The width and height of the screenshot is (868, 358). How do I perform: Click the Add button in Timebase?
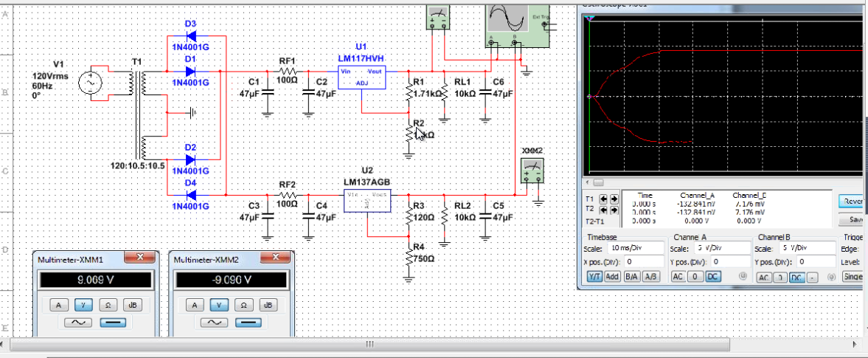point(612,277)
